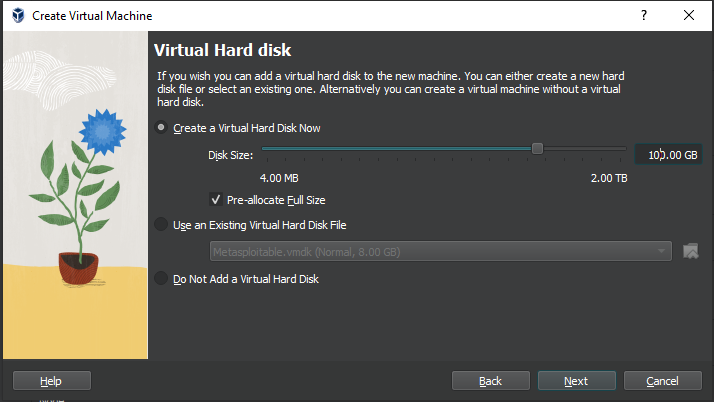Select Create a Virtual Hard Disk Now
Screen dimensions: 714x402
pyautogui.click(x=162, y=128)
